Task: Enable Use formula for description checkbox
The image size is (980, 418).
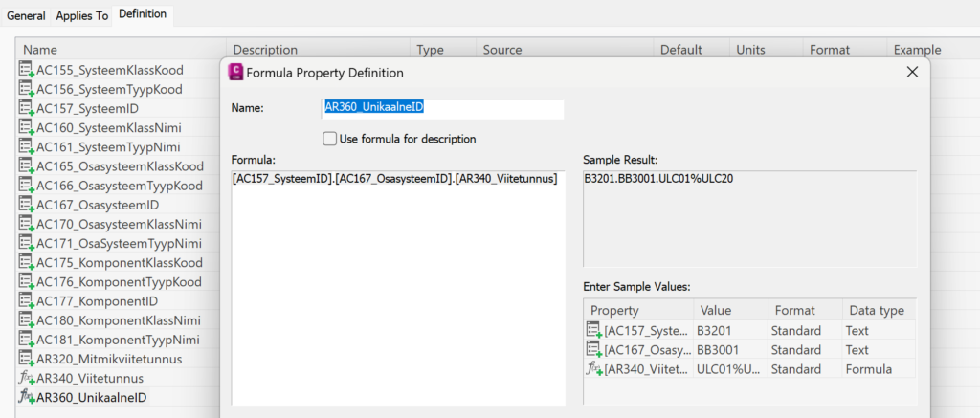Action: 329,139
